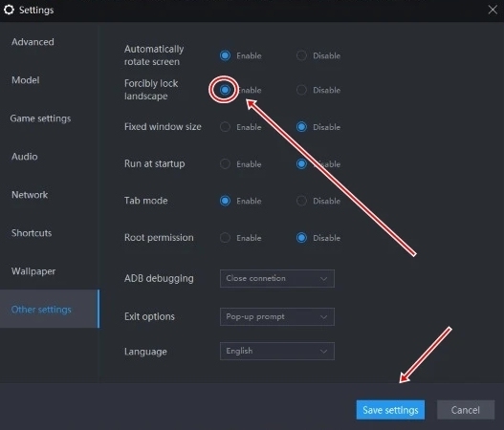
Task: Enable Root permission
Action: [225, 238]
